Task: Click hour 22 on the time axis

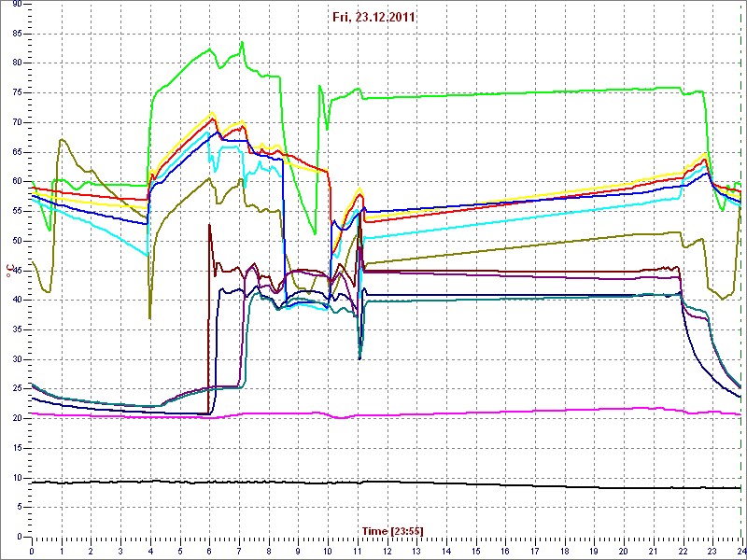Action: 684,550
